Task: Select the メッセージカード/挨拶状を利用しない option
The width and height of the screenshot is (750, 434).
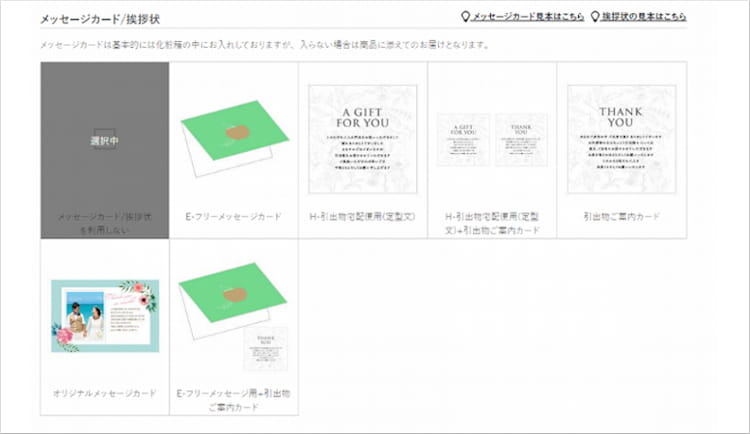Action: pos(105,150)
